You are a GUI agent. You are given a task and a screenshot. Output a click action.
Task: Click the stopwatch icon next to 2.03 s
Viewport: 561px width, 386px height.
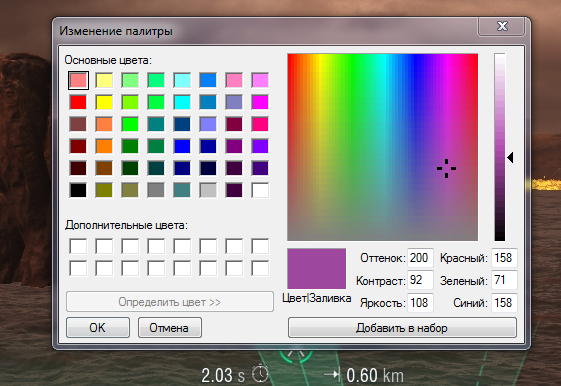[x=260, y=374]
